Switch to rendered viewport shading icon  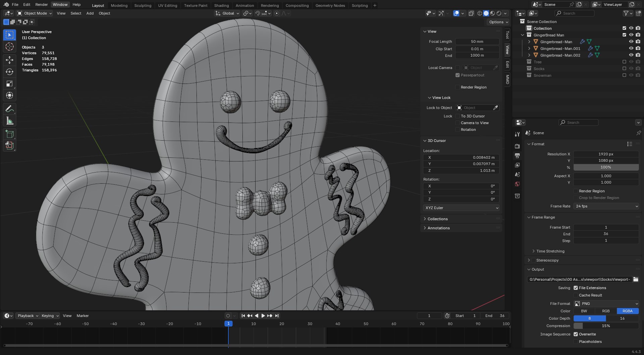(x=499, y=13)
